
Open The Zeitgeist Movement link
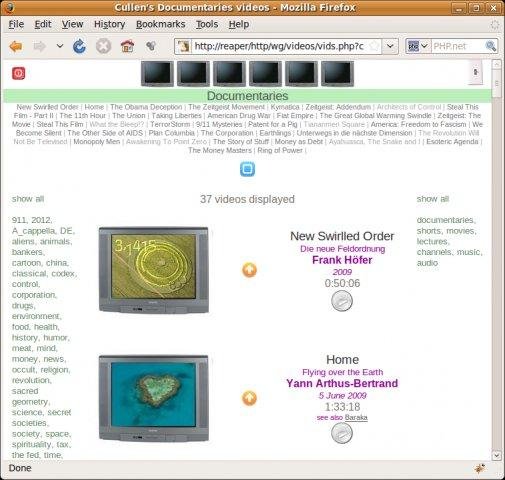(226, 107)
